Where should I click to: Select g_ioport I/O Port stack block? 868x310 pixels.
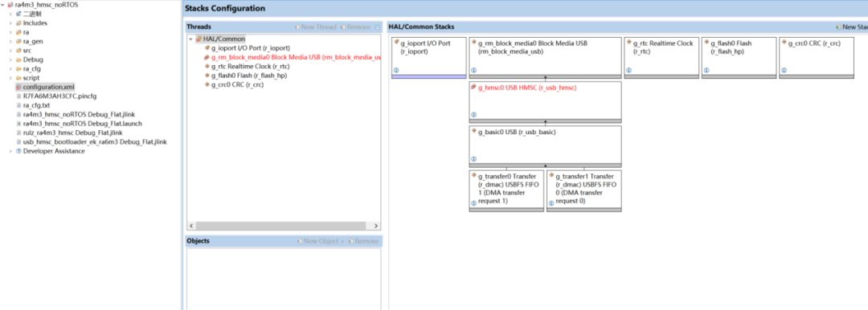click(x=428, y=58)
